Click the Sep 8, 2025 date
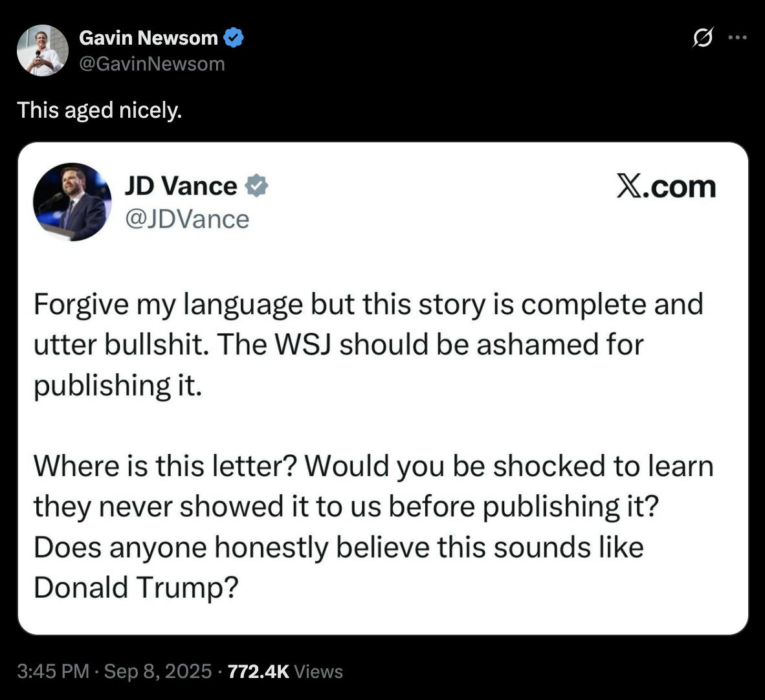This screenshot has height=700, width=765. 158,672
